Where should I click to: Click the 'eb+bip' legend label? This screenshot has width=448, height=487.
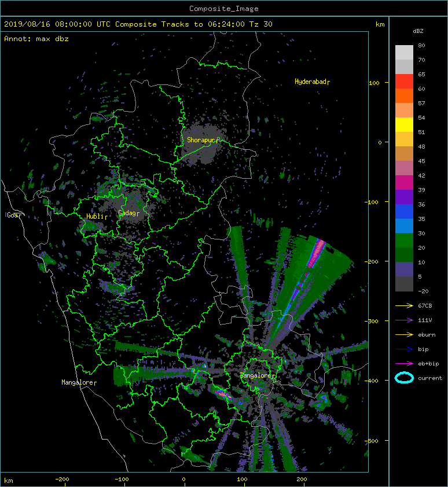pos(428,364)
